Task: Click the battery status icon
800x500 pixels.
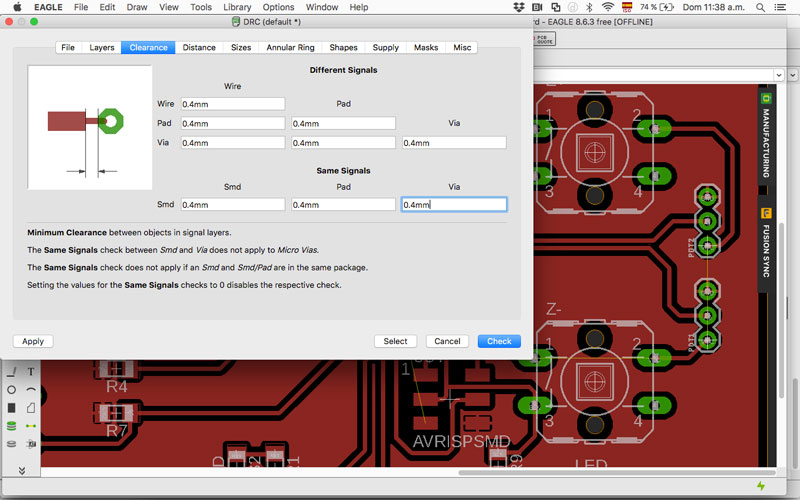Action: [666, 7]
